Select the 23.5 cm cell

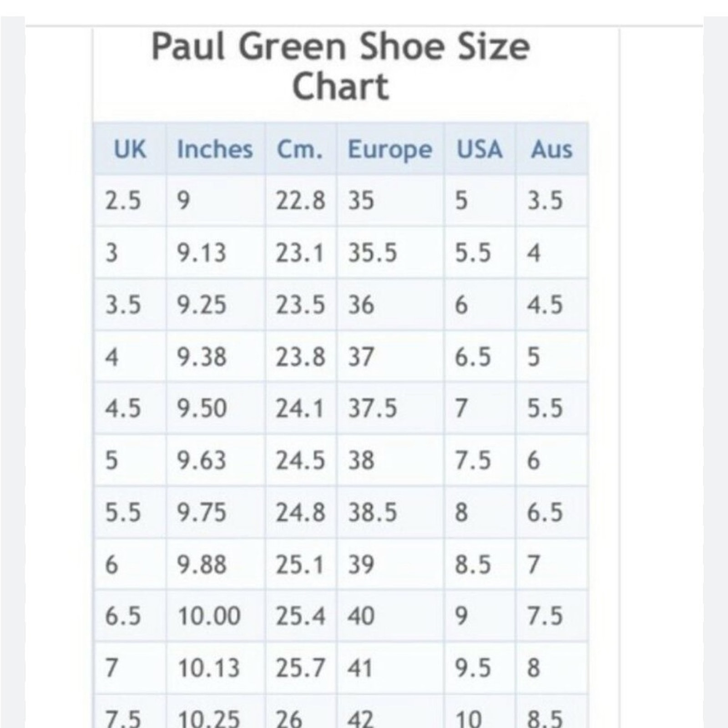(x=300, y=304)
